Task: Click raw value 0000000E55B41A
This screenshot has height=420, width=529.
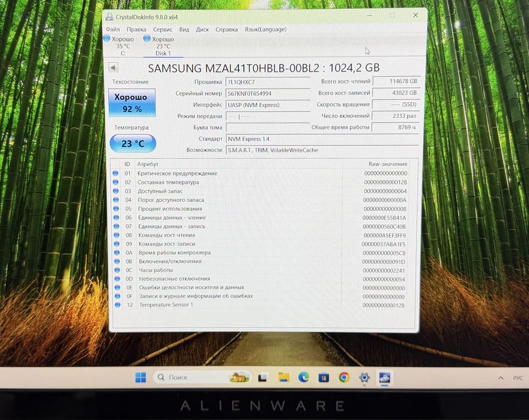Action: click(x=384, y=218)
